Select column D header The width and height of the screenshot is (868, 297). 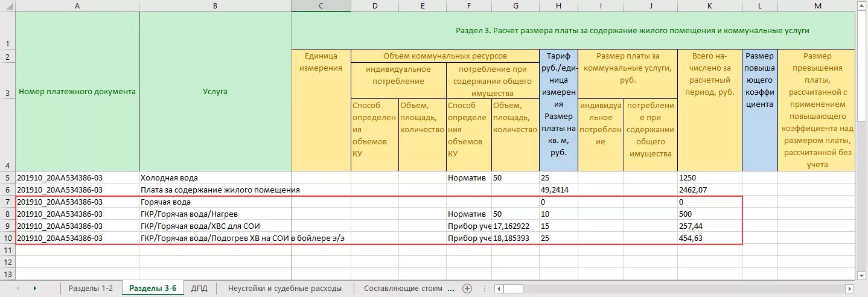tap(375, 5)
